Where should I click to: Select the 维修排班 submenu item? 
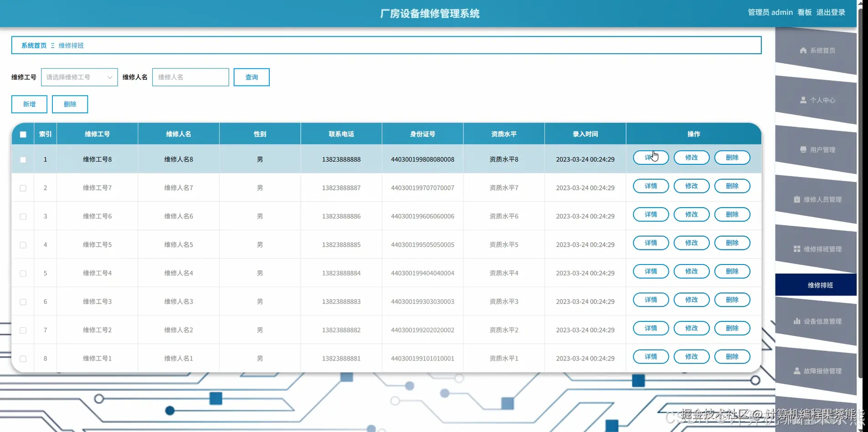[x=816, y=285]
